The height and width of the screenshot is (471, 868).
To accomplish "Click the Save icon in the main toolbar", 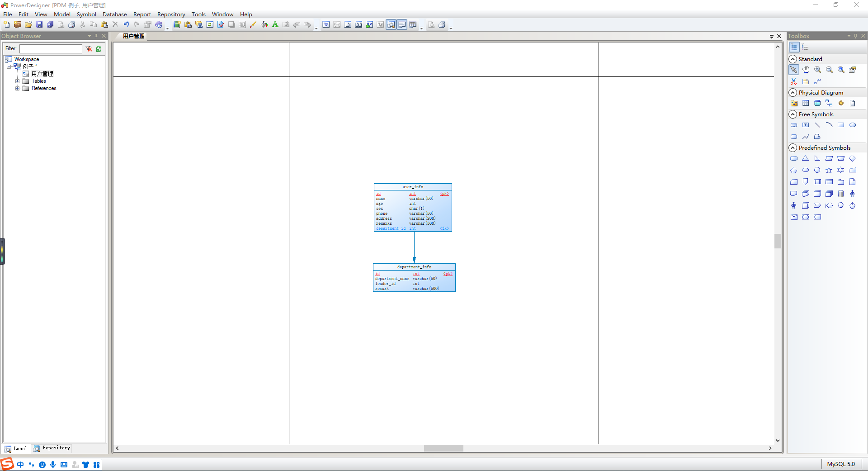I will pos(39,24).
